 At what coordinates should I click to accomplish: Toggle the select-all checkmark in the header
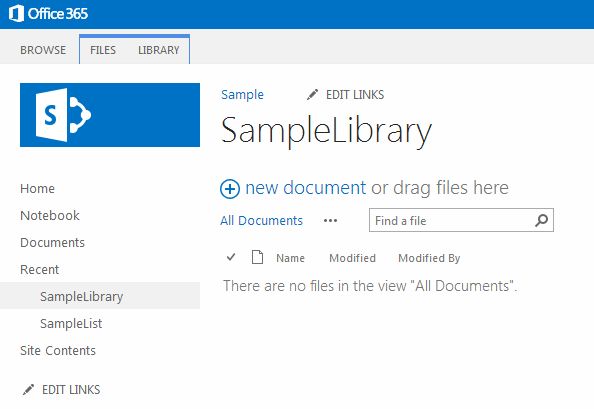tap(231, 258)
